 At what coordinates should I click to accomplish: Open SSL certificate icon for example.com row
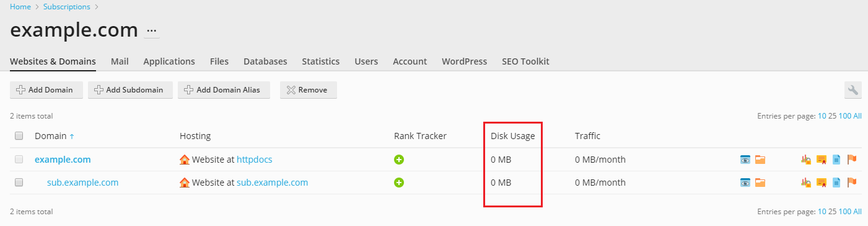point(822,160)
